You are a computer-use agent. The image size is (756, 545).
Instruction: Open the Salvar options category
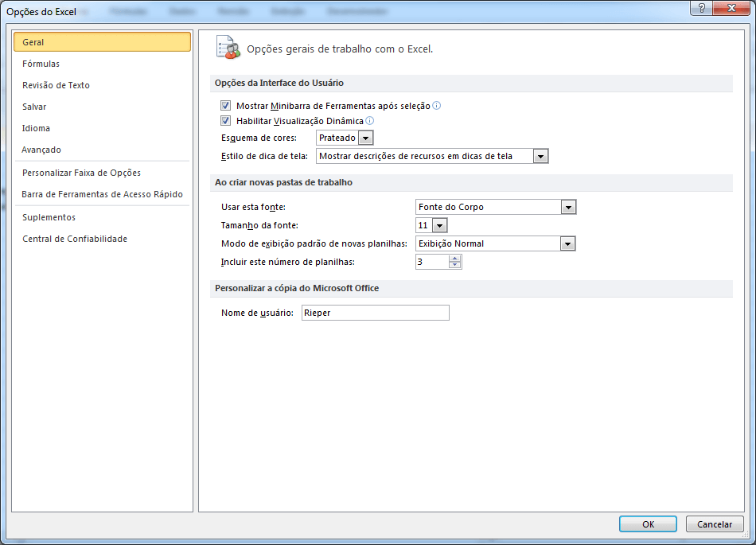pos(34,107)
